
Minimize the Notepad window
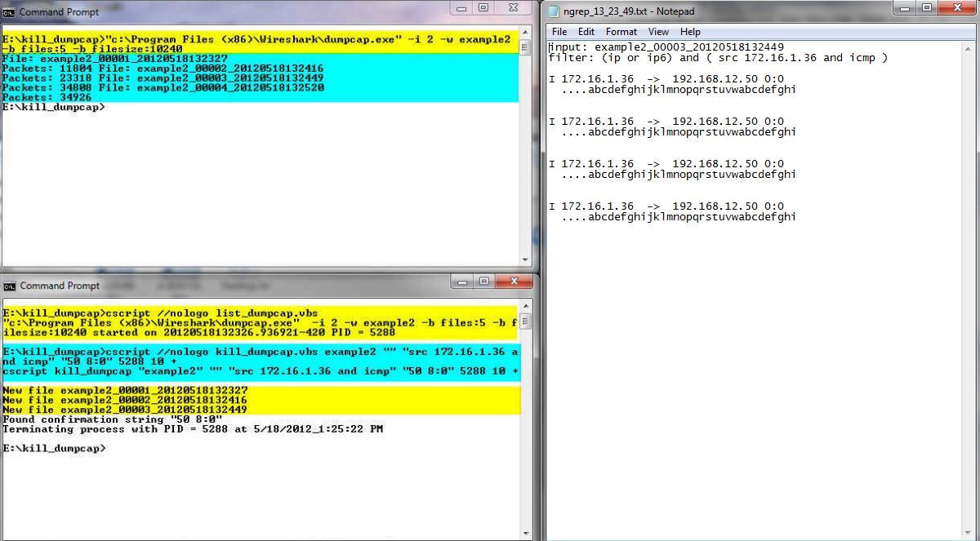click(906, 8)
